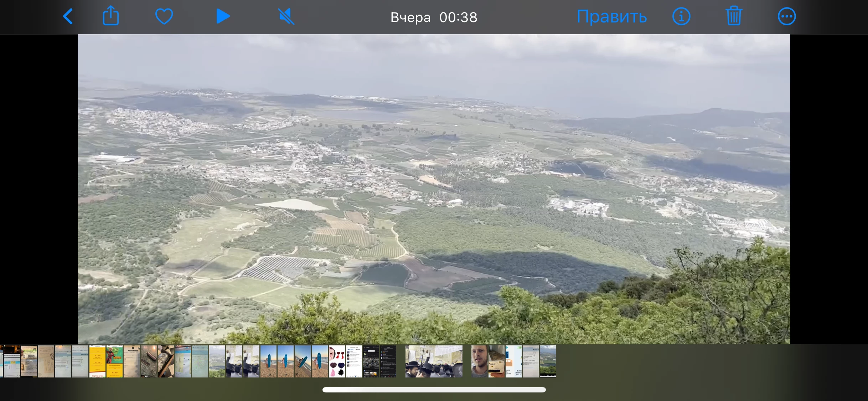The image size is (868, 401).
Task: Open the wide crowd video thumbnail
Action: point(434,361)
